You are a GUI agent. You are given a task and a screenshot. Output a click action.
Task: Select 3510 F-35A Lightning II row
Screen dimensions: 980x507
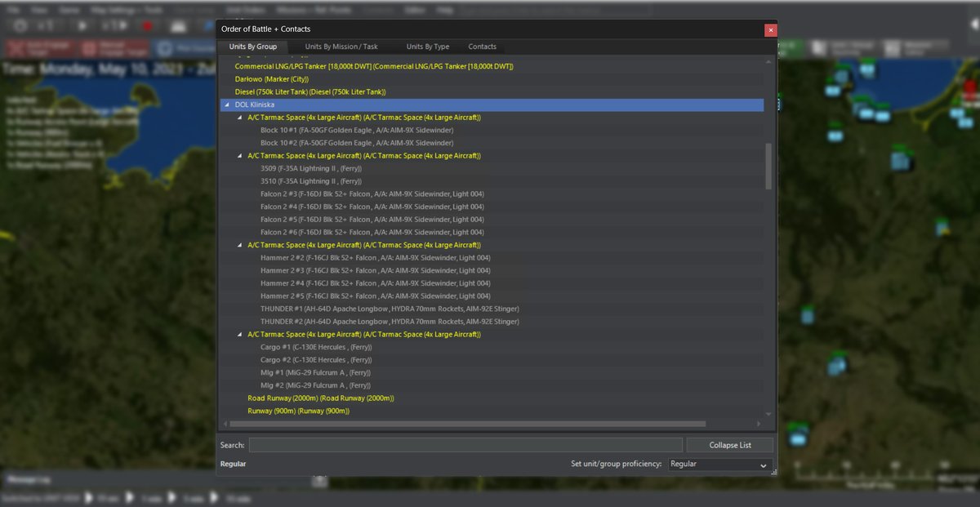point(492,181)
